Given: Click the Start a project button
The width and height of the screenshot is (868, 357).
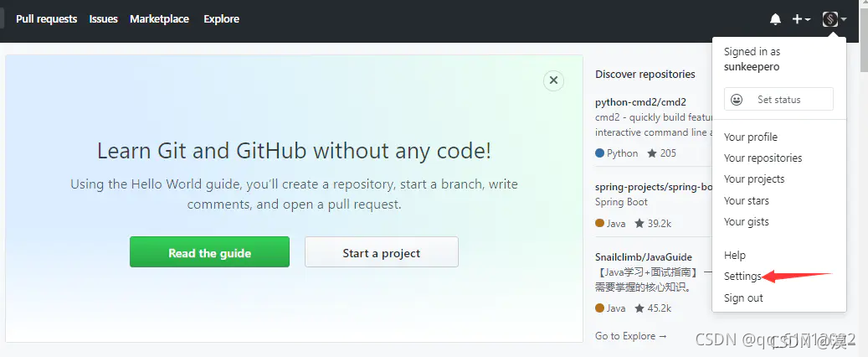Looking at the screenshot, I should tap(382, 252).
